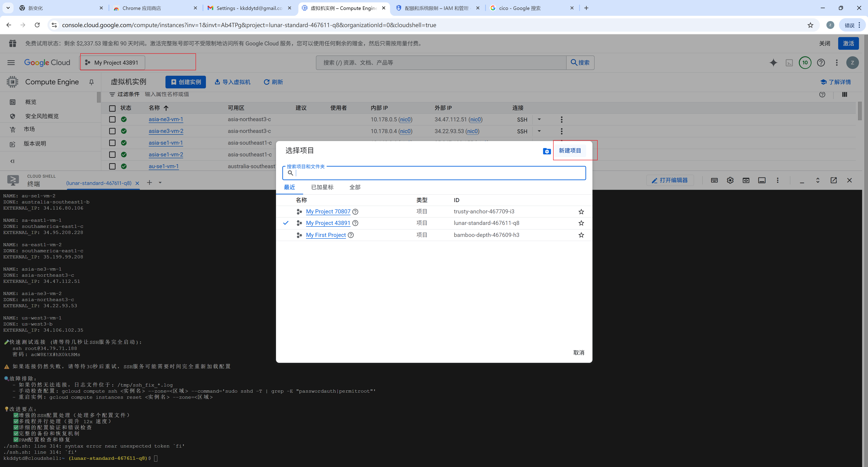Open Cloud Shell keyboard icon
The height and width of the screenshot is (467, 868).
[x=714, y=181]
